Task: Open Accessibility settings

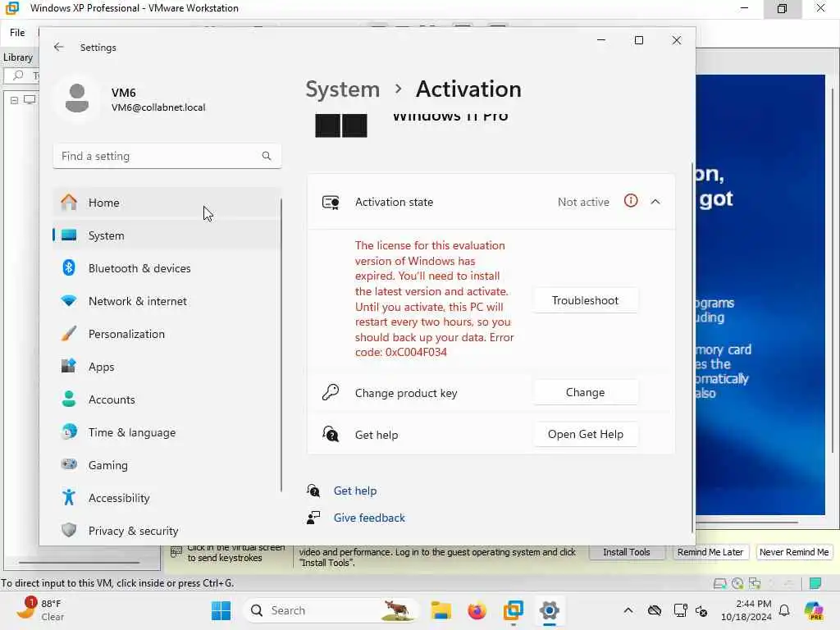Action: point(167,498)
